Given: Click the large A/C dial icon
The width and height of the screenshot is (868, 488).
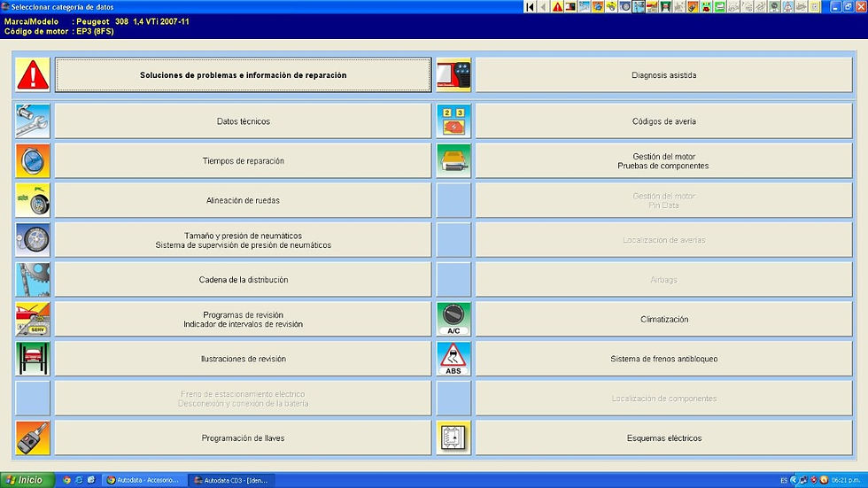Looking at the screenshot, I should [453, 319].
